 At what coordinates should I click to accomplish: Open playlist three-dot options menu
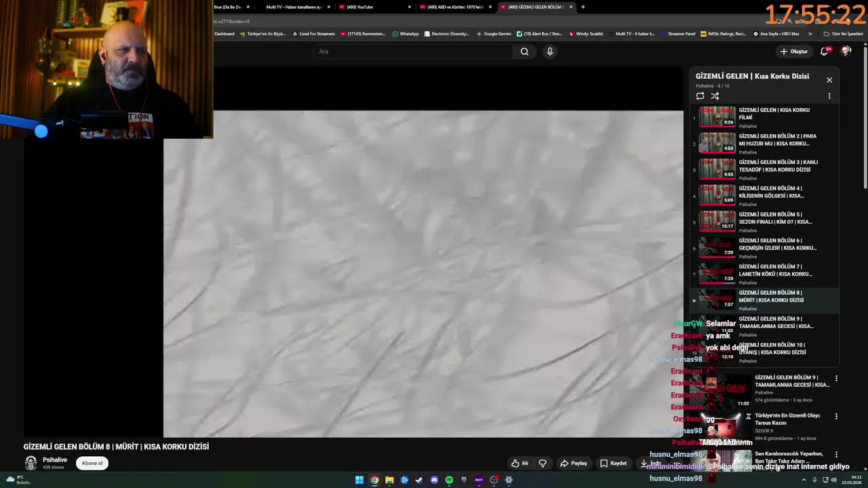pos(829,96)
